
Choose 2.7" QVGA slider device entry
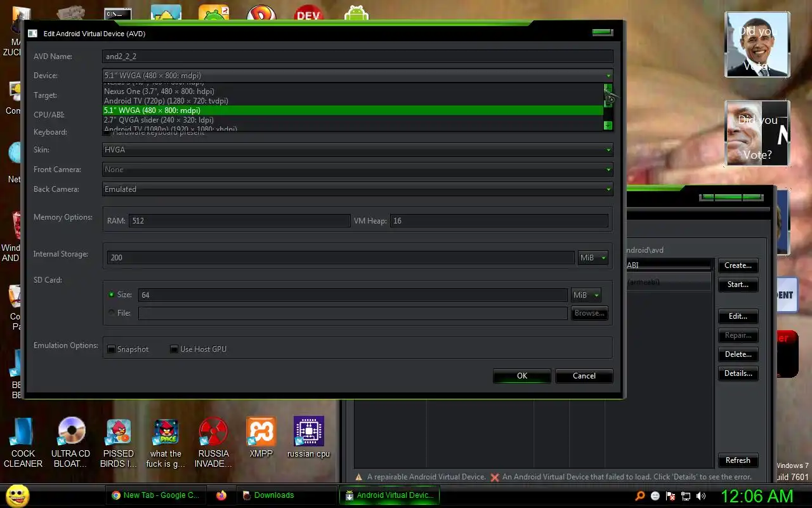353,120
